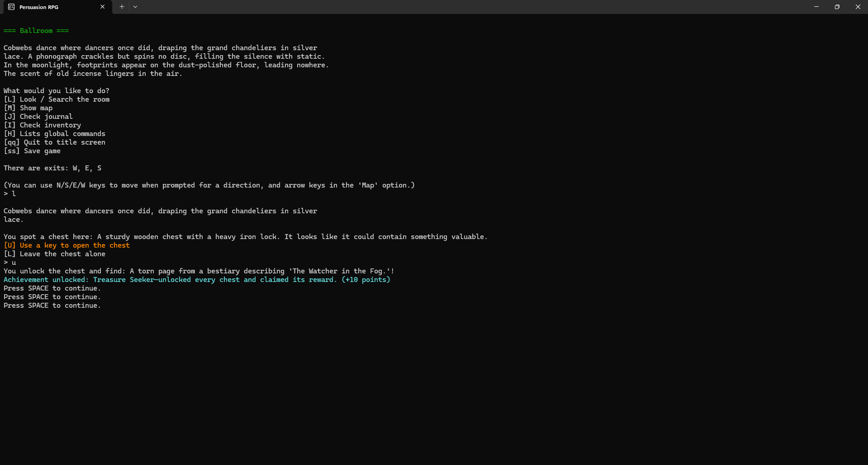Click the 'What would you like to do?' prompt
868x465 pixels.
[57, 91]
